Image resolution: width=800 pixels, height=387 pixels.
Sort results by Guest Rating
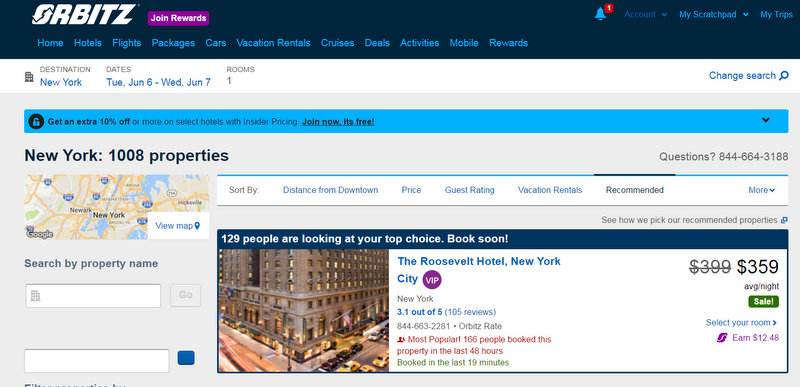coord(469,190)
